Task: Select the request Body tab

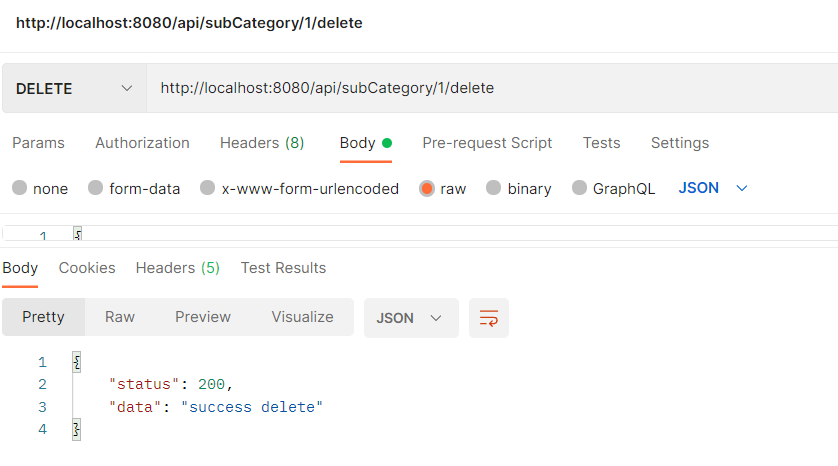Action: coord(366,143)
